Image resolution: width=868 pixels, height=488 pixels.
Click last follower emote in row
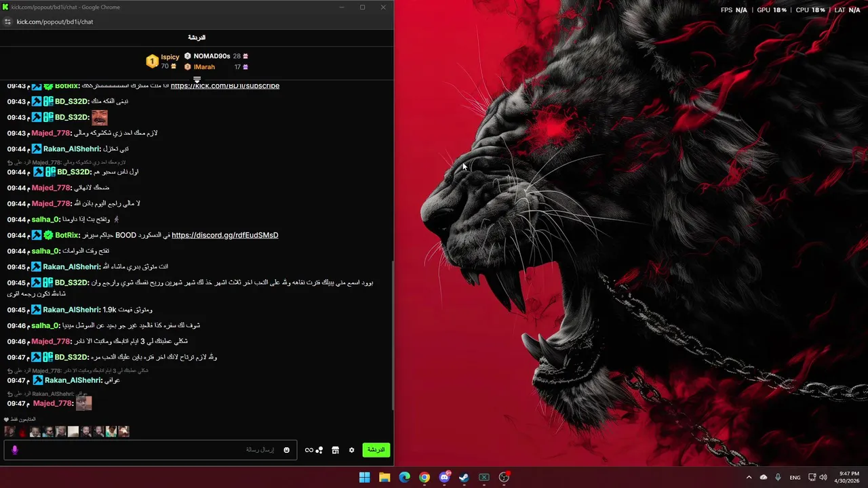[124, 431]
